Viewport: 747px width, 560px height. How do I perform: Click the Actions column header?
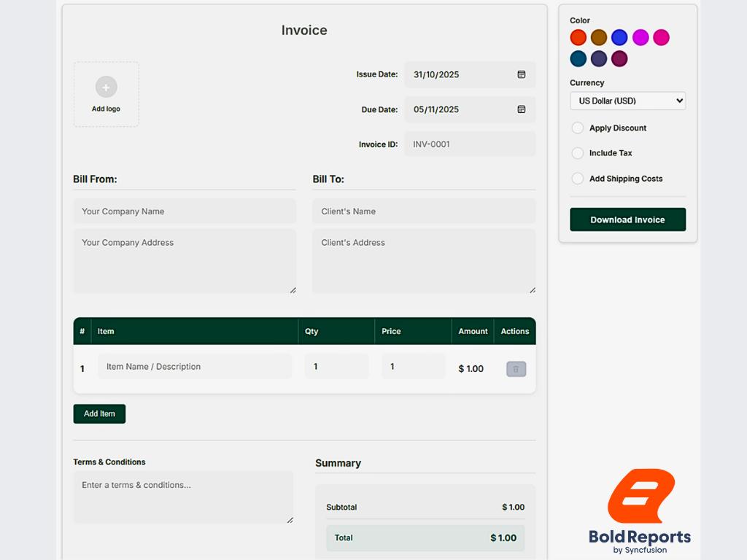click(x=514, y=331)
